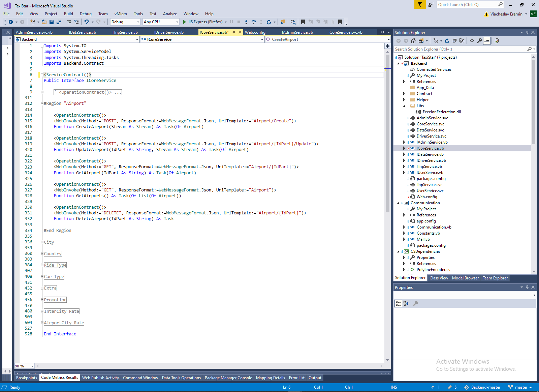Click the Viacheslav Eremin account name
This screenshot has width=539, height=392.
(506, 14)
